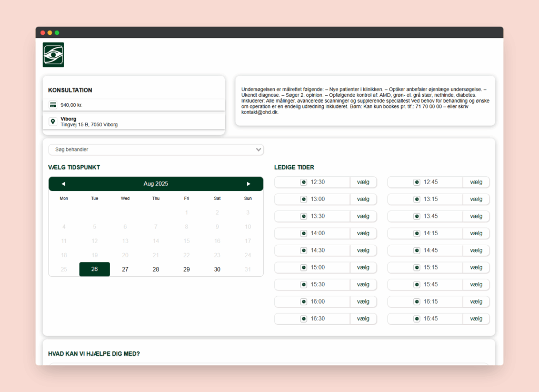Choose Saturday the 30th date
539x392 pixels.
pyautogui.click(x=217, y=269)
